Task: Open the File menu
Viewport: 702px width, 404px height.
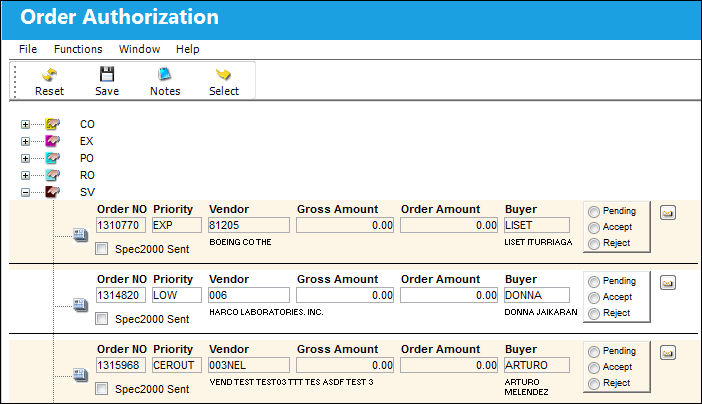Action: 28,49
